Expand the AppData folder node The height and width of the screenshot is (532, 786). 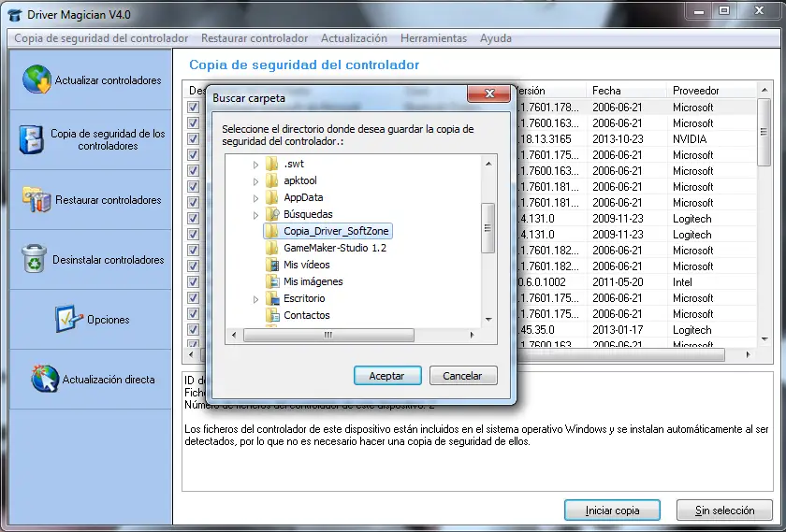255,198
